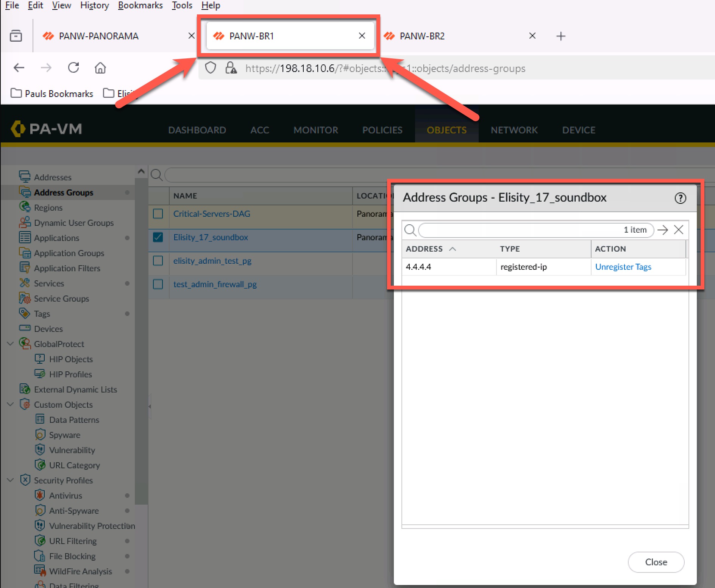The image size is (715, 588).
Task: Select HIP Objects in the tree
Action: (x=71, y=359)
